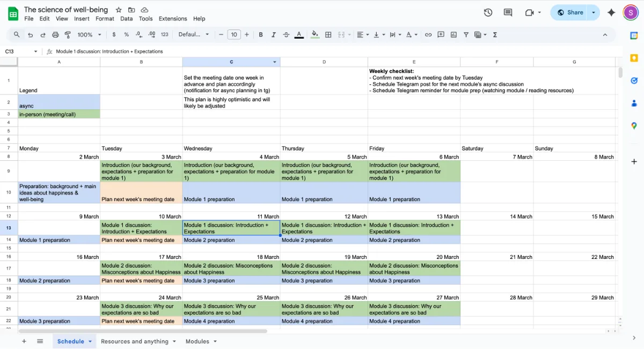Toggle bold formatting
Screen dimensions: 644x349
(261, 34)
